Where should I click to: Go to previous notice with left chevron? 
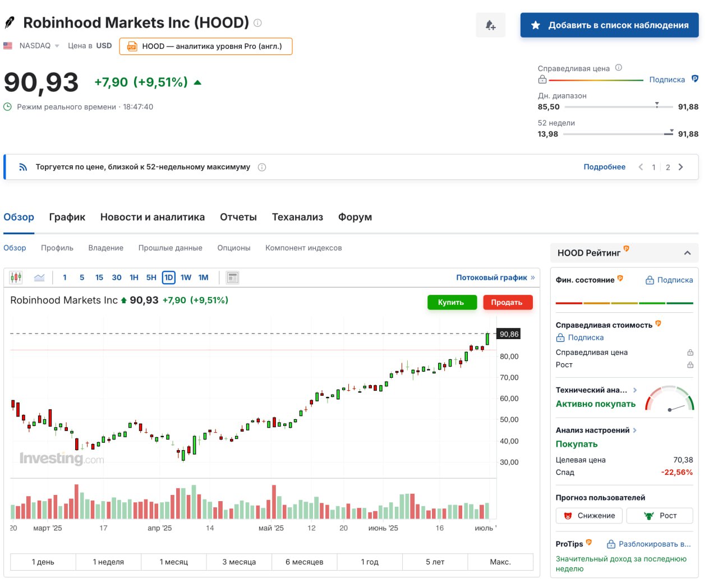click(641, 167)
